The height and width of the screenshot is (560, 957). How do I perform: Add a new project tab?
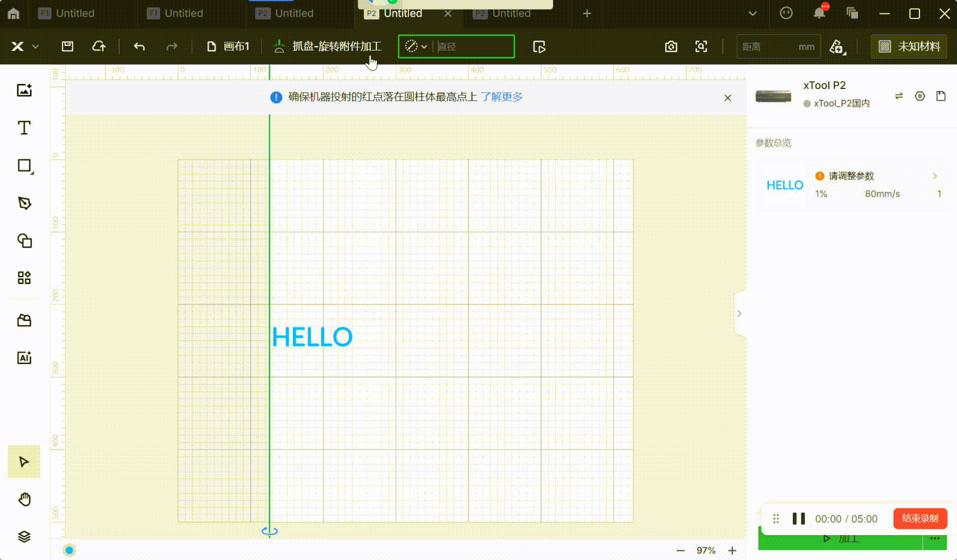coord(587,13)
